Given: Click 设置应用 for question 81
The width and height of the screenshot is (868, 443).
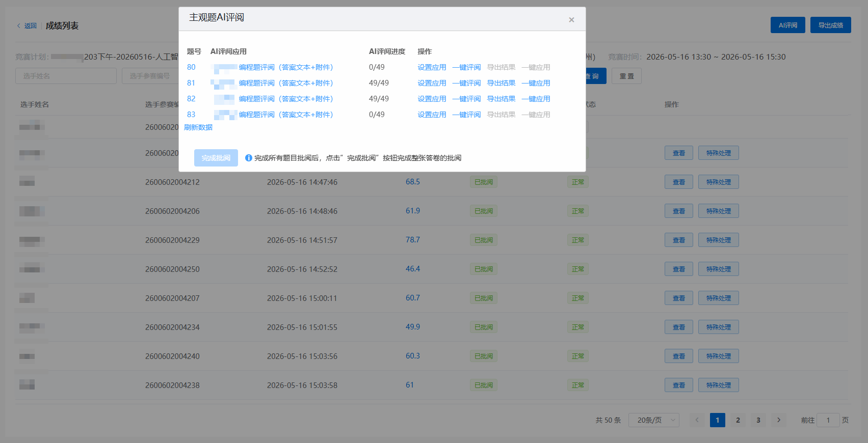Looking at the screenshot, I should coord(432,83).
